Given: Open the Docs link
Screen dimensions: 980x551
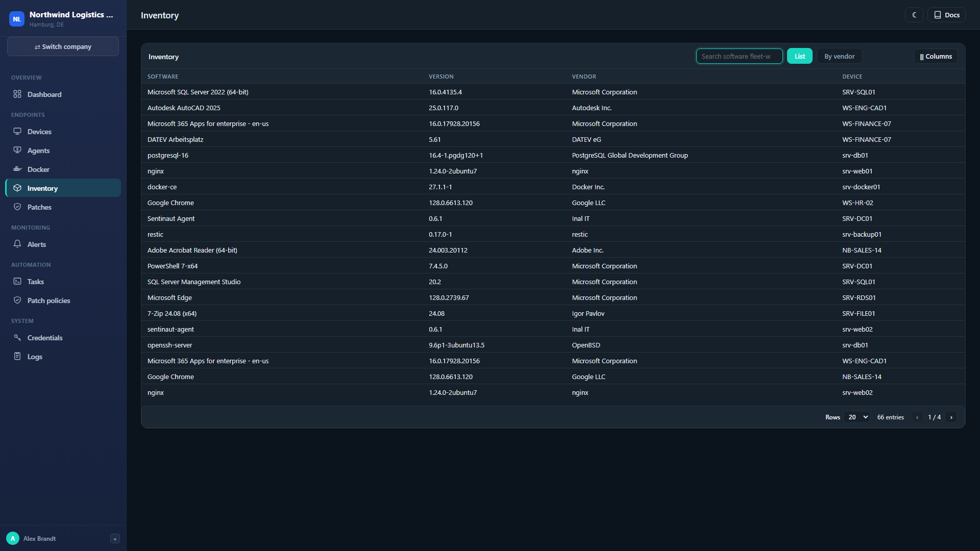Looking at the screenshot, I should (x=946, y=15).
